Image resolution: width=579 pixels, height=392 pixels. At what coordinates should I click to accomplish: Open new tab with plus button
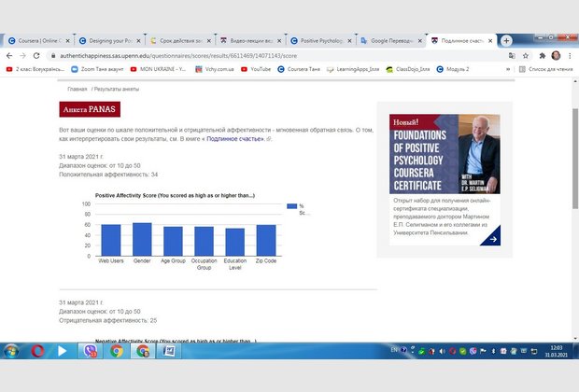point(506,41)
